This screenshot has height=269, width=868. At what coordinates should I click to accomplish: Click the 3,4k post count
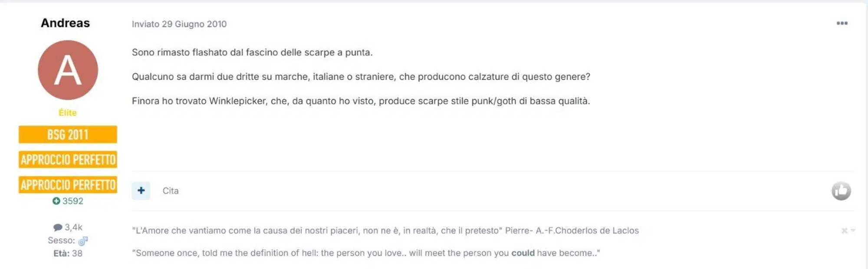(x=73, y=227)
